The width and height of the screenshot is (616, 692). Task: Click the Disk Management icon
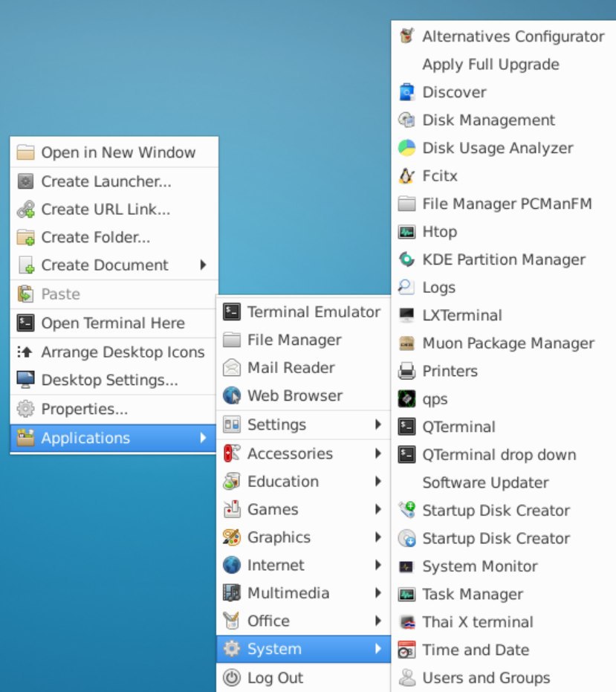(x=406, y=120)
